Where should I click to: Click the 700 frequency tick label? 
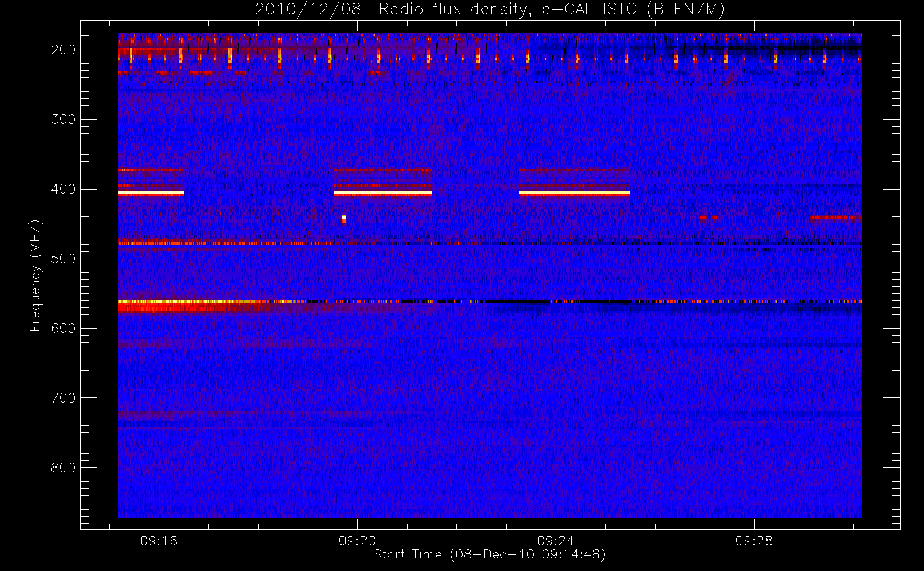tap(63, 398)
